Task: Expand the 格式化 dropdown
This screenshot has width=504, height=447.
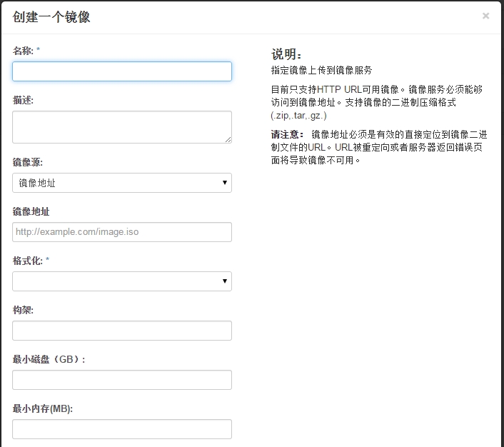Action: click(122, 281)
